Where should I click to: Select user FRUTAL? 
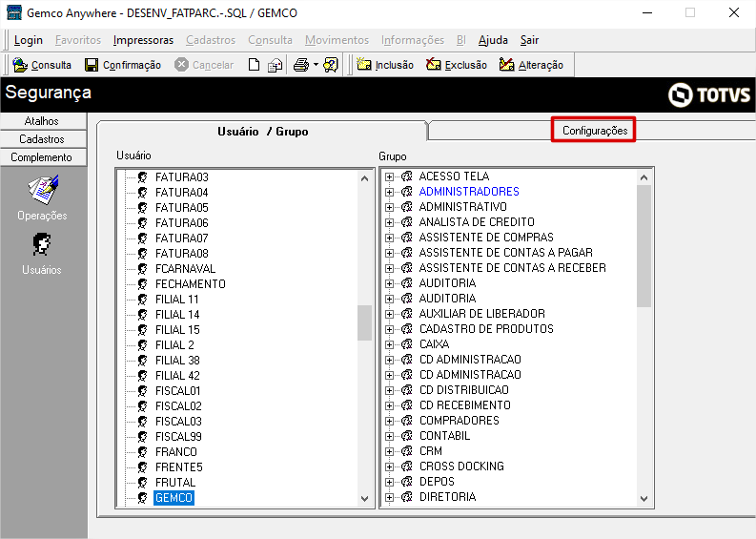tap(175, 483)
